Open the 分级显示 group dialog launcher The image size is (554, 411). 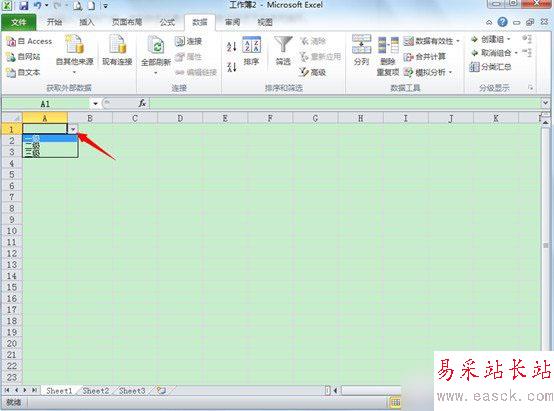pos(530,87)
